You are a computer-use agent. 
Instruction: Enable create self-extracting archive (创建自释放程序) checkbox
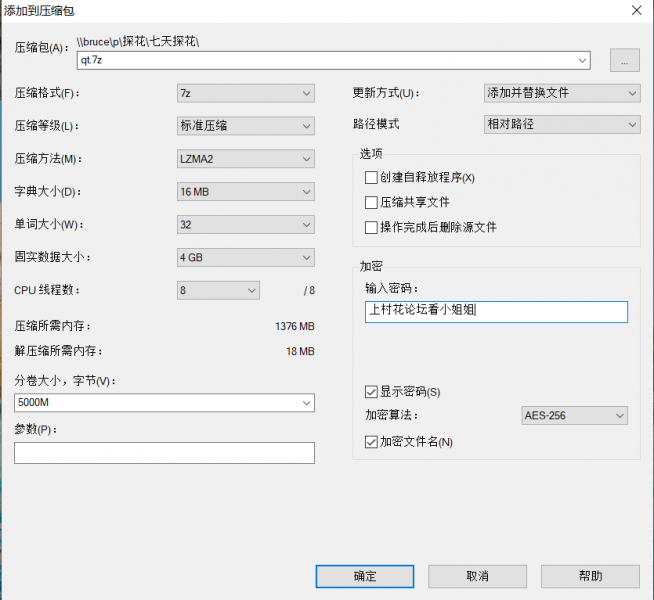pos(372,177)
